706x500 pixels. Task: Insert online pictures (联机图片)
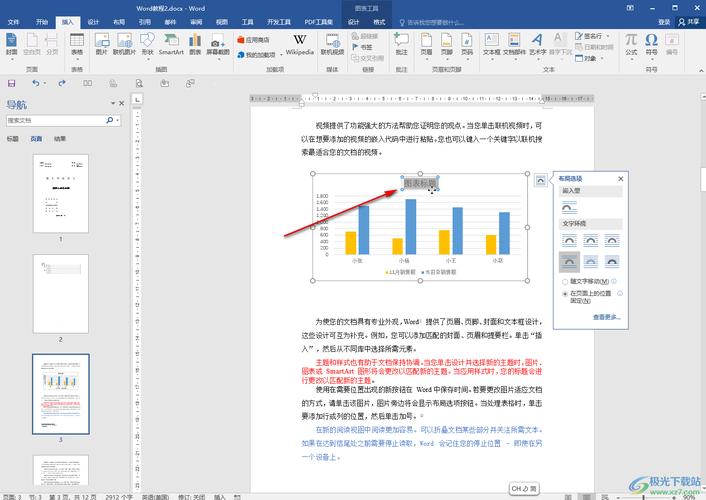coord(124,45)
